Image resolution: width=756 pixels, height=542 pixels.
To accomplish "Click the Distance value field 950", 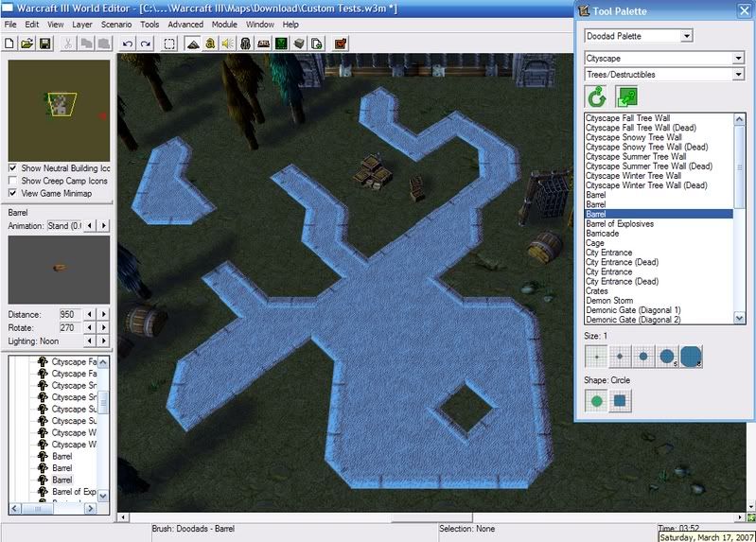I will point(70,314).
